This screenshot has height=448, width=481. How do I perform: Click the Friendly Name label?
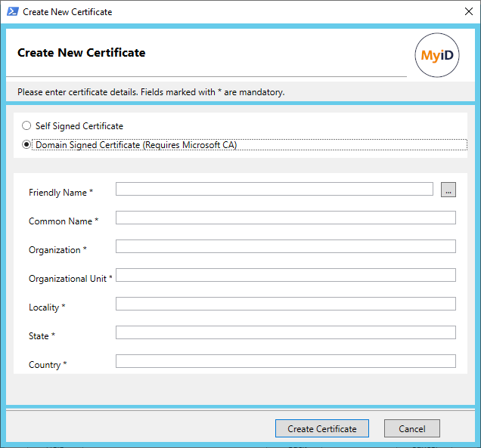point(61,193)
